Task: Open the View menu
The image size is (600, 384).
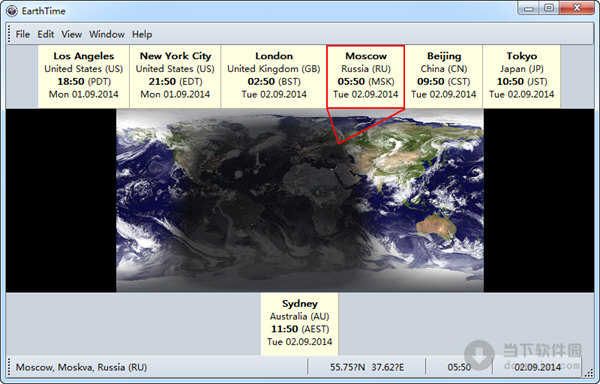Action: coord(72,34)
